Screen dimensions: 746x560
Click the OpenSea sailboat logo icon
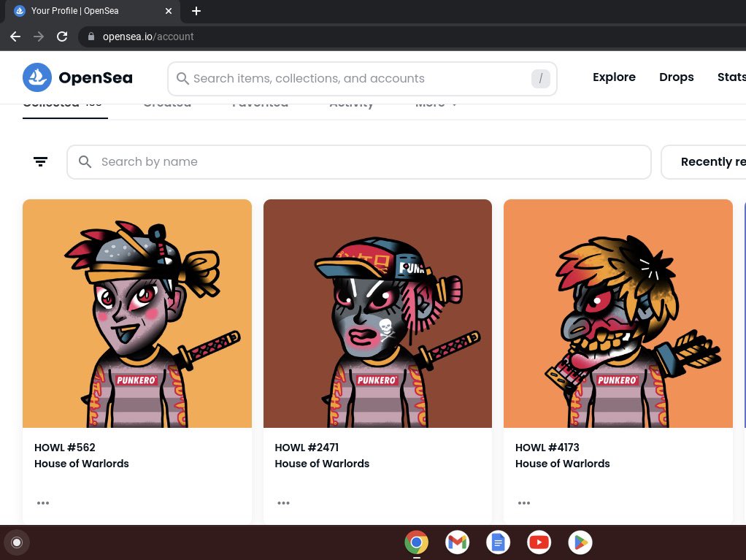37,77
